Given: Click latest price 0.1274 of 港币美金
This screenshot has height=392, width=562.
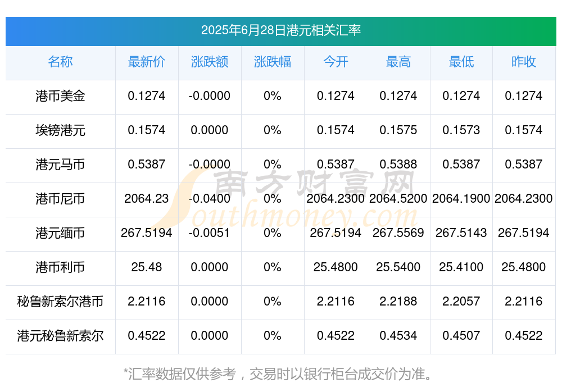Looking at the screenshot, I should click(146, 95).
